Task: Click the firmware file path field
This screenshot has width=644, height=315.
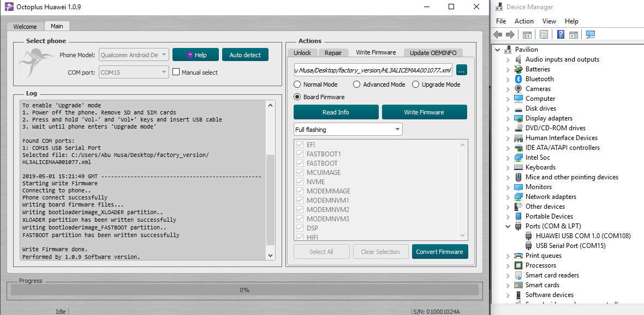Action: click(373, 70)
